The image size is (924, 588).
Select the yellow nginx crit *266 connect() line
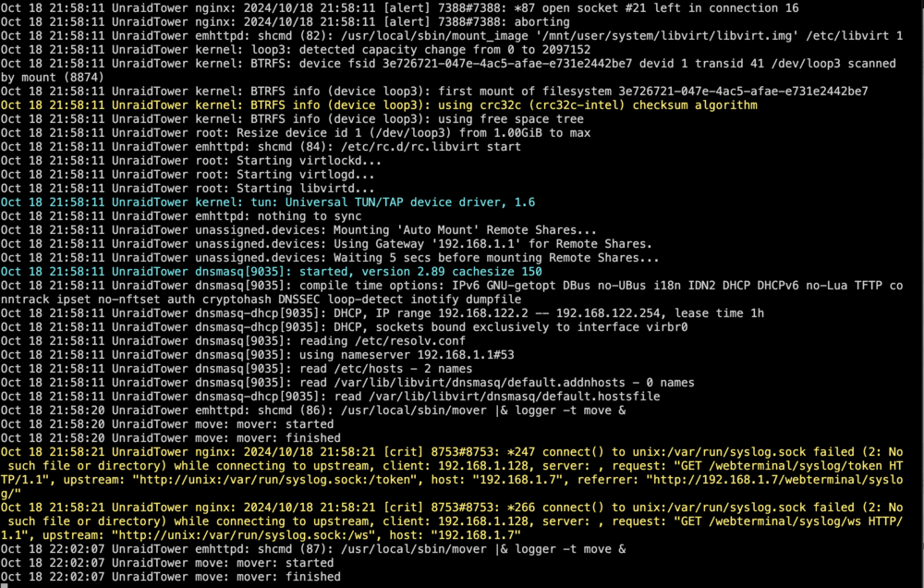(452, 521)
